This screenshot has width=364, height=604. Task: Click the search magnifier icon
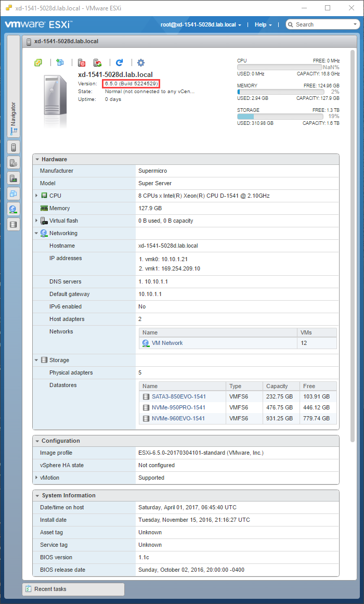[x=291, y=24]
